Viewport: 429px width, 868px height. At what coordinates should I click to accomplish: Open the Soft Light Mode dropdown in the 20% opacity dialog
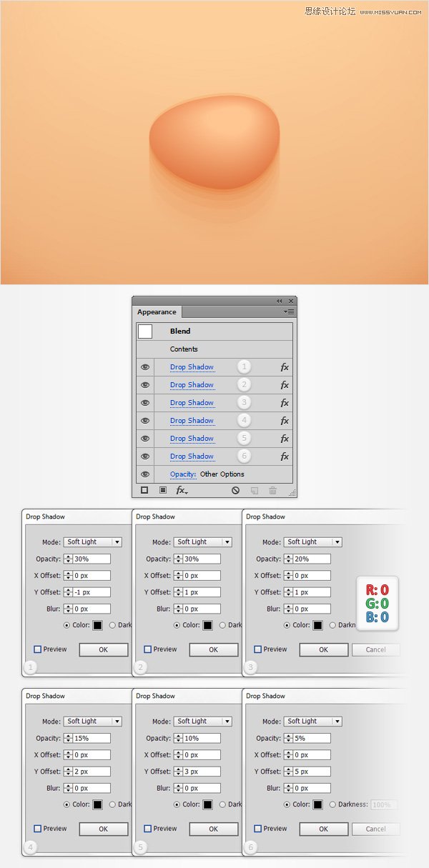[x=313, y=542]
